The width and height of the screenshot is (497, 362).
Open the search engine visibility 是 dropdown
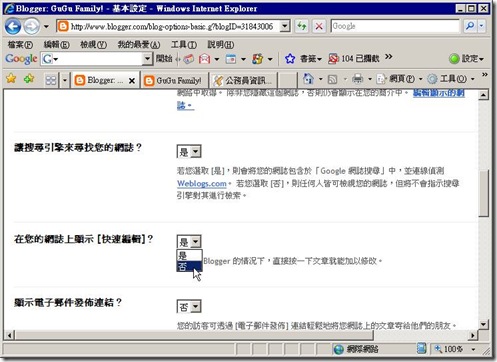(x=189, y=152)
